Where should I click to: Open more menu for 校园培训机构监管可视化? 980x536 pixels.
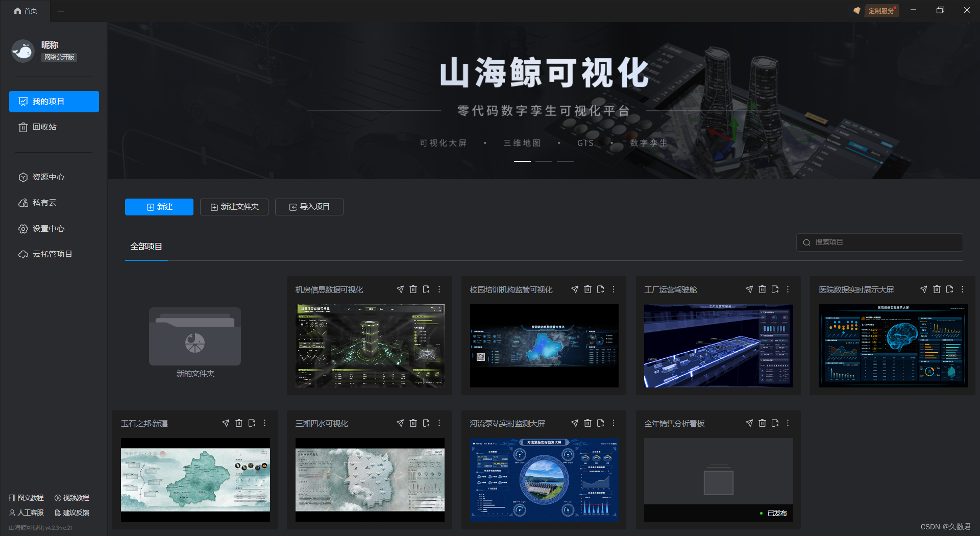point(614,289)
